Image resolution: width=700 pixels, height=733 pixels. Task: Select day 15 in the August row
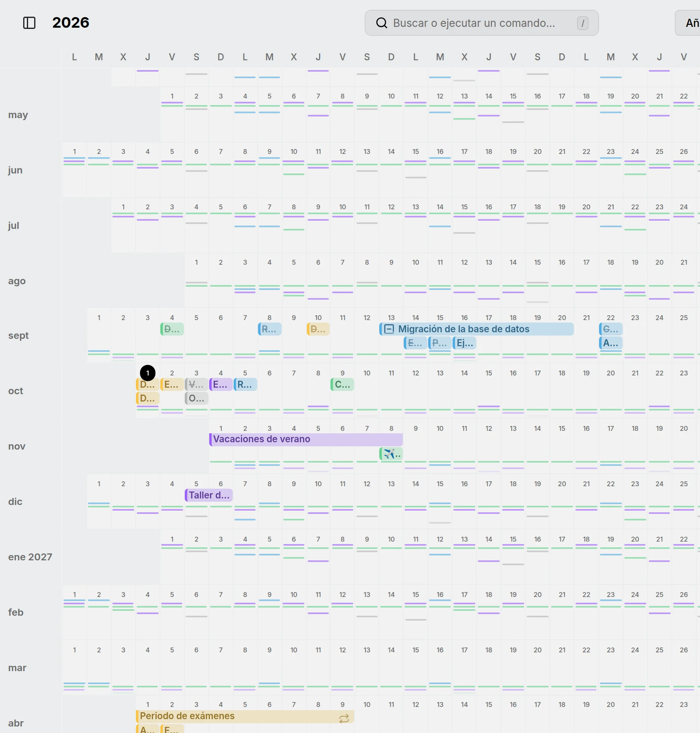(x=538, y=262)
